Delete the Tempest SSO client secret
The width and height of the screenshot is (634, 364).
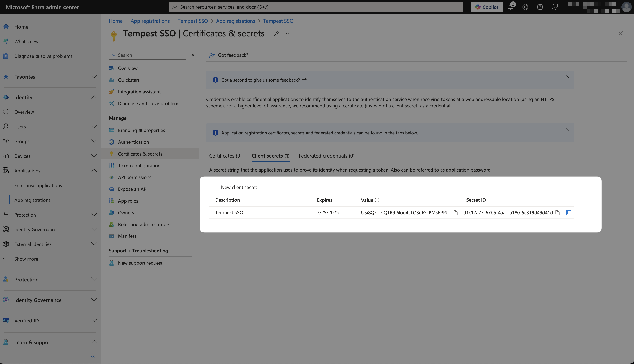[568, 212]
